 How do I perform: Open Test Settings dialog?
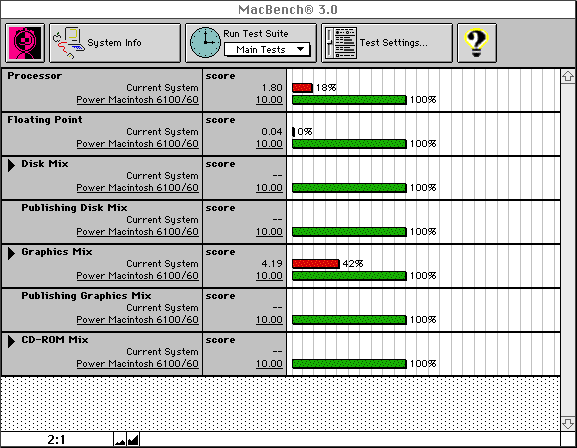point(387,43)
